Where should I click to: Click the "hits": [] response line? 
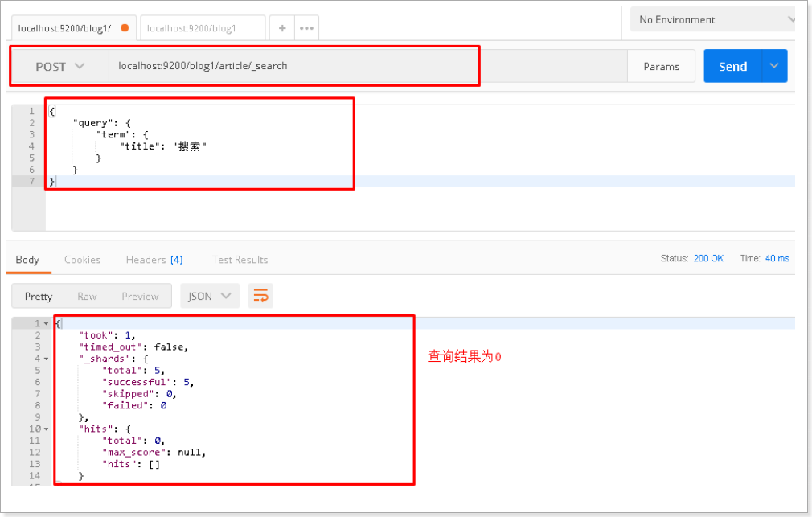pos(131,464)
